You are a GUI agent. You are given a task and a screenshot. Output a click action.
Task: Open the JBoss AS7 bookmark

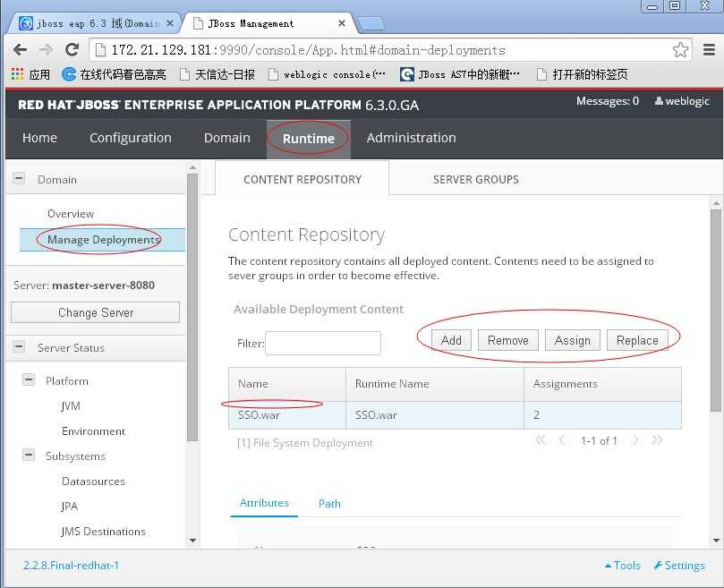(x=459, y=74)
